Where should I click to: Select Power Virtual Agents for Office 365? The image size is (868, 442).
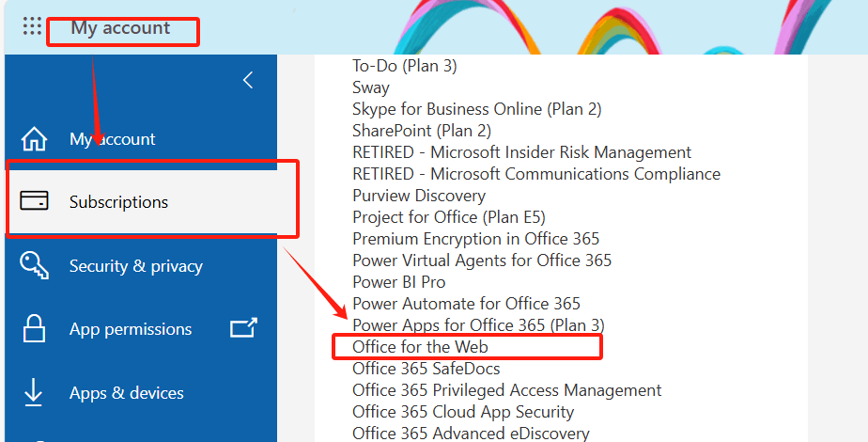click(482, 260)
